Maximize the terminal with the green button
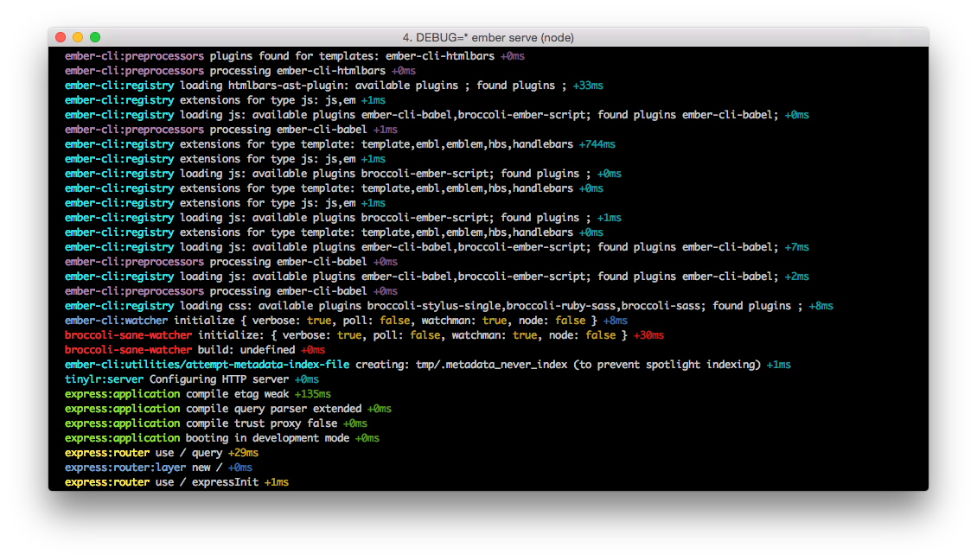 coord(95,37)
